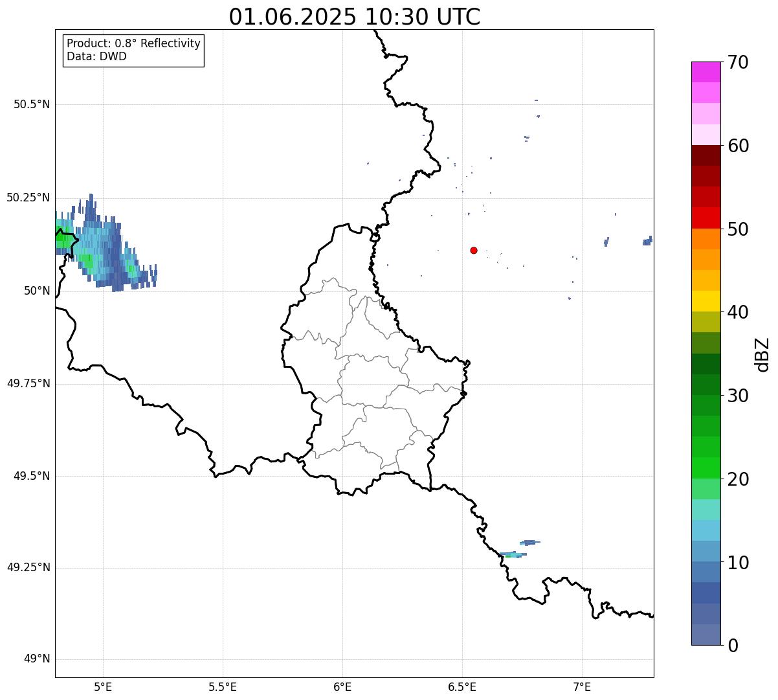The height and width of the screenshot is (700, 778).
Task: Click the 49.25°N latitude label
Action: coord(28,568)
